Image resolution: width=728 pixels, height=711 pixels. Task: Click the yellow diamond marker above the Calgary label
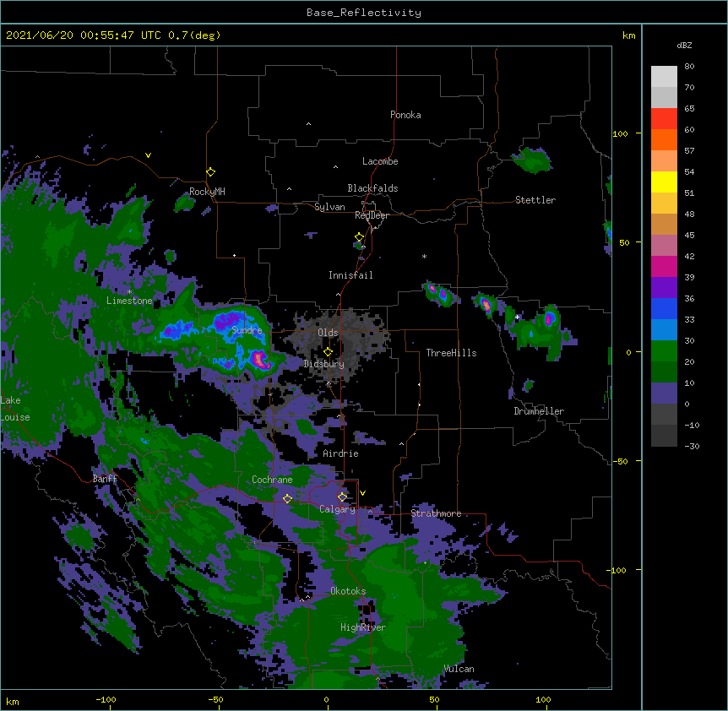tap(342, 497)
